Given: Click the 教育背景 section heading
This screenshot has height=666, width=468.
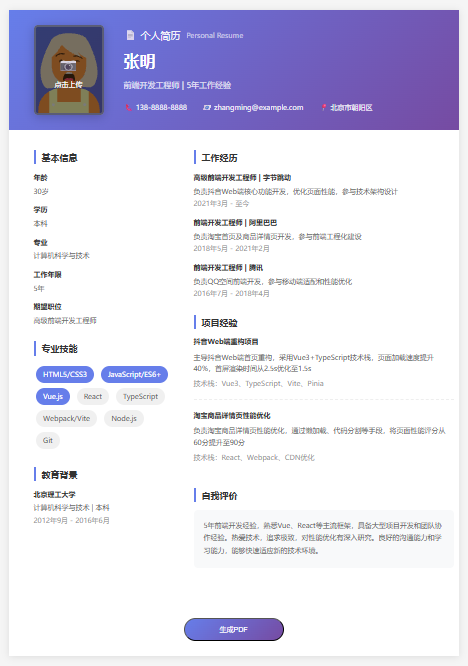Looking at the screenshot, I should coord(59,475).
